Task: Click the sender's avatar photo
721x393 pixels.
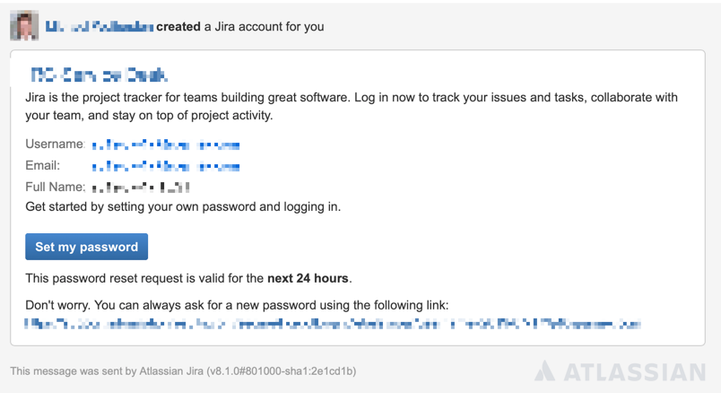Action: pos(24,26)
